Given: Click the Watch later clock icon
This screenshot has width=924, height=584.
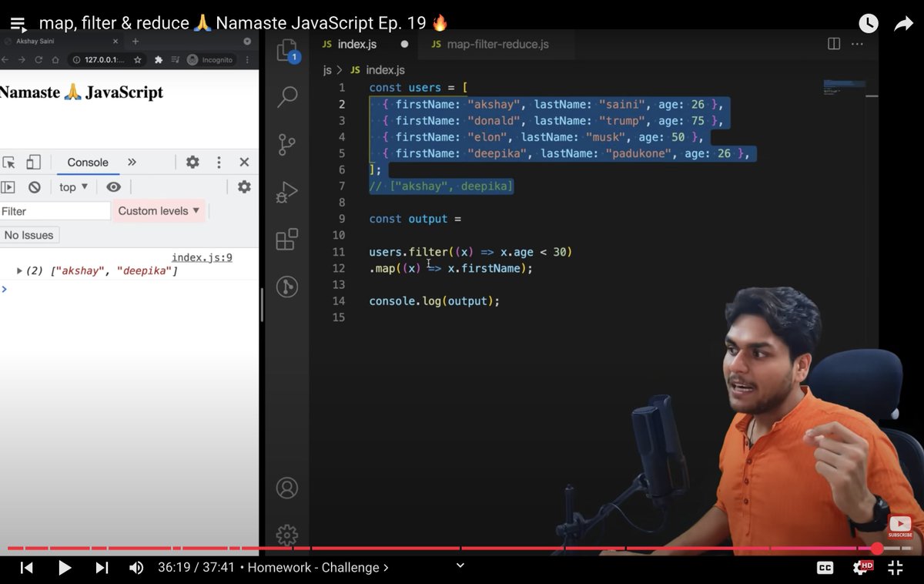Looking at the screenshot, I should pyautogui.click(x=869, y=24).
